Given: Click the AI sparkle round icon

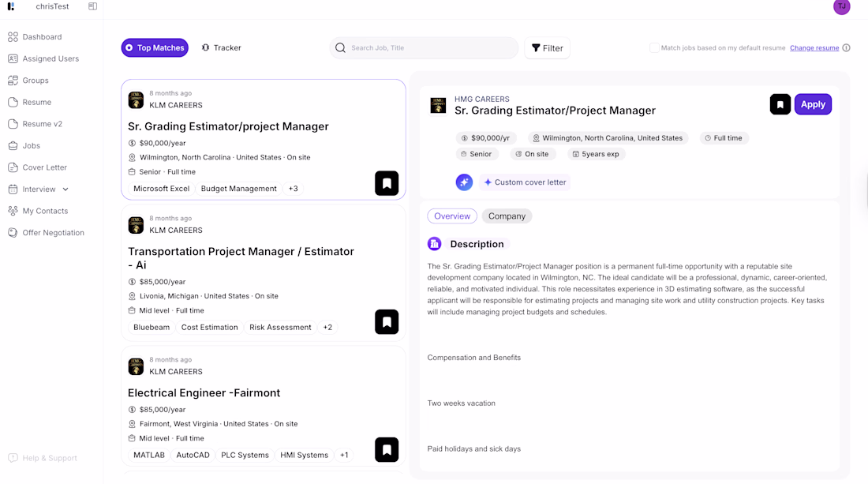Looking at the screenshot, I should coord(464,182).
